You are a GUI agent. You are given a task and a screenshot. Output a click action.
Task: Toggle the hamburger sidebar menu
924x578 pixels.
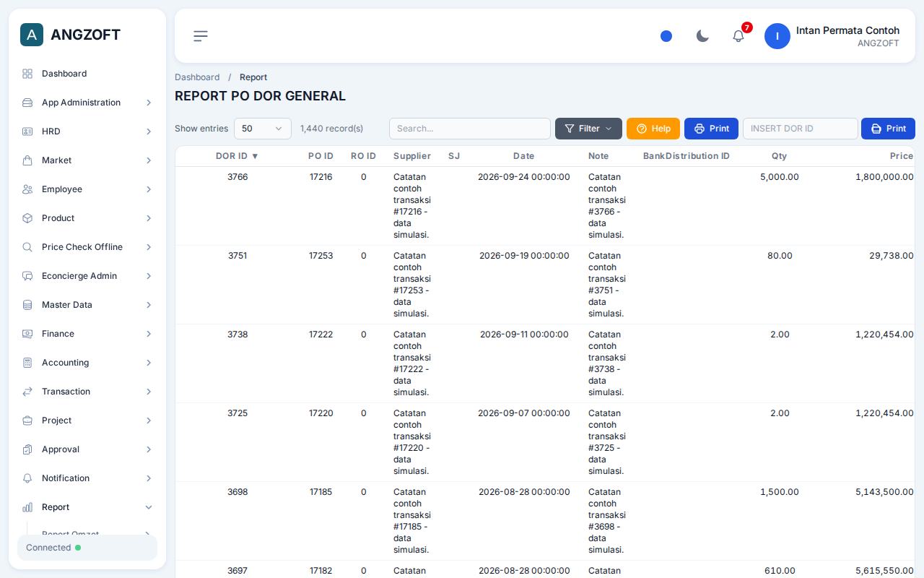(201, 35)
